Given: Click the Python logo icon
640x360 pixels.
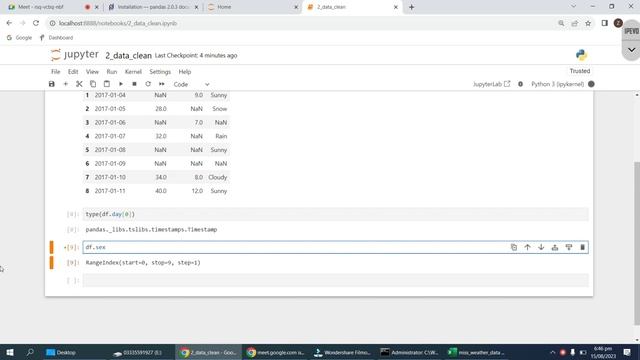Looking at the screenshot, I should (581, 55).
